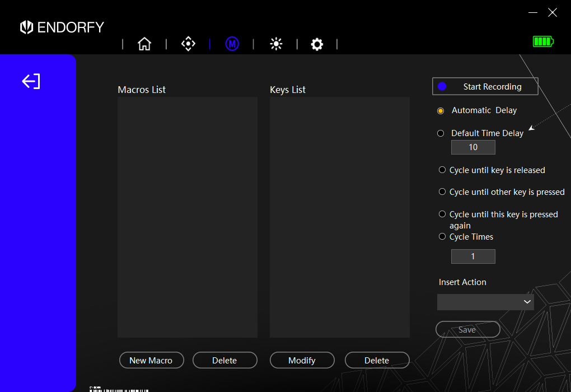Open the Home page icon
This screenshot has height=392, width=571.
point(144,44)
